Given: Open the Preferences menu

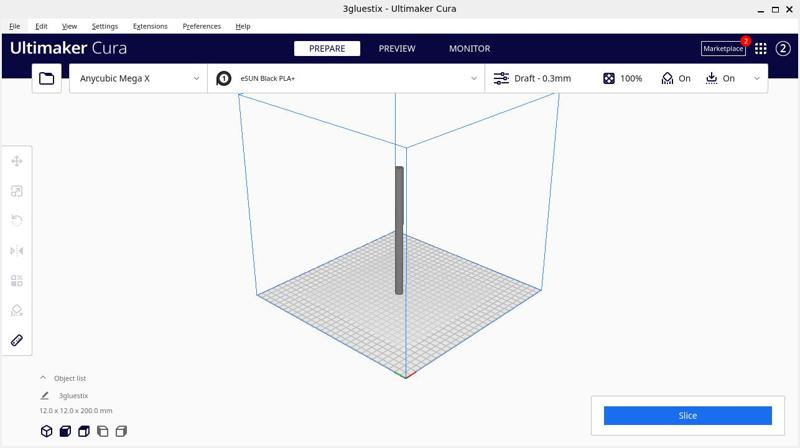Looking at the screenshot, I should click(202, 26).
